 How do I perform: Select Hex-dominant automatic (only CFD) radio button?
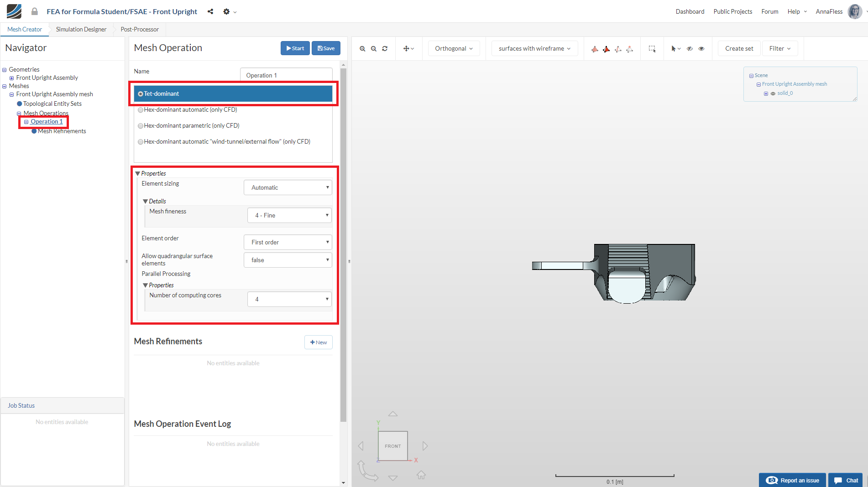pyautogui.click(x=141, y=110)
